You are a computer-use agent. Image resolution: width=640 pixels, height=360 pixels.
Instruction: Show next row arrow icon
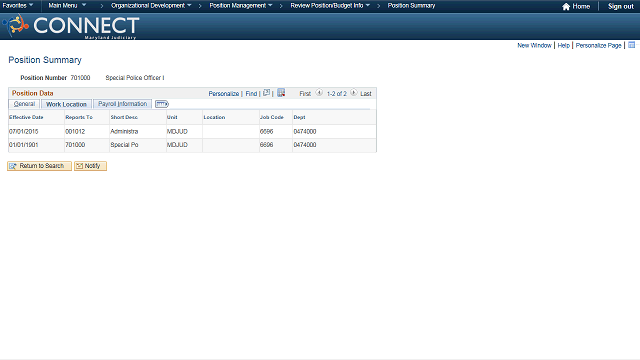click(x=354, y=93)
